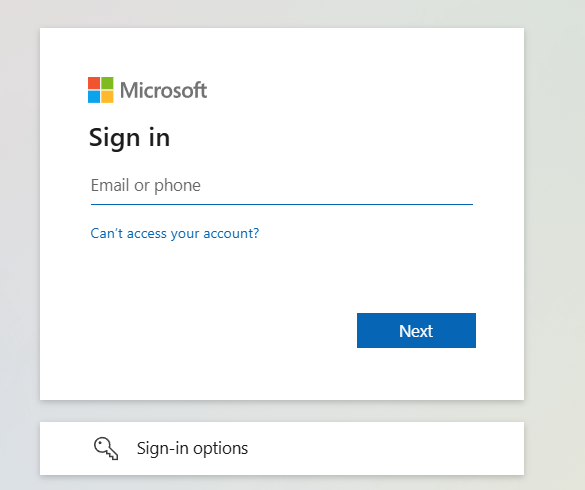Click the Sign in heading

pos(129,138)
